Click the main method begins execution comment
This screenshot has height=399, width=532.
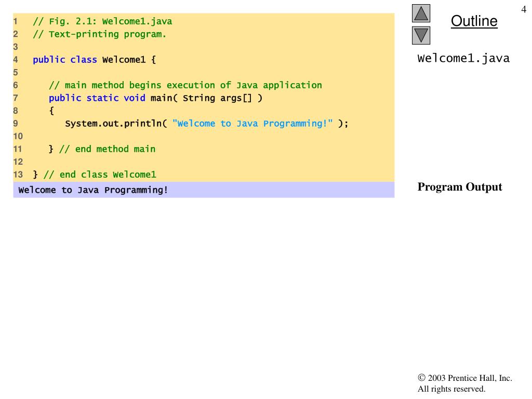[185, 85]
